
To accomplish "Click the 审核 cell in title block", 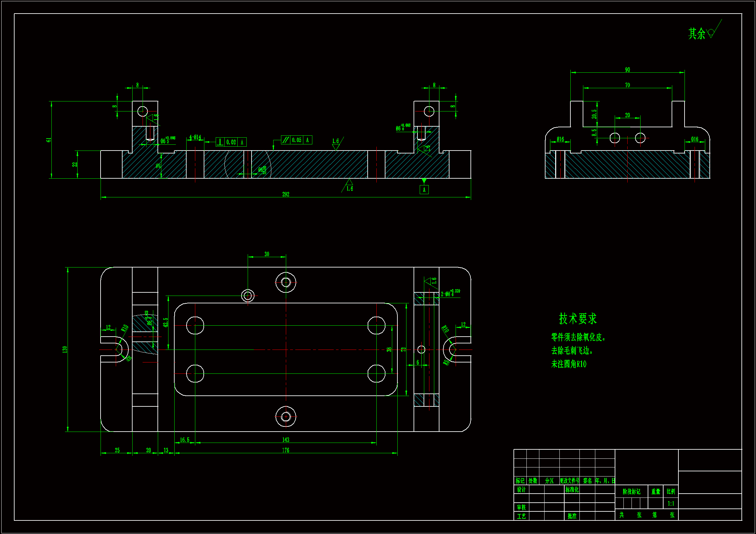I will pos(521,508).
